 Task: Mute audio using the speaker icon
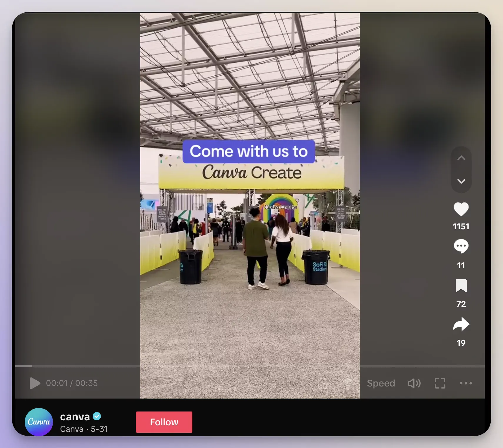414,383
